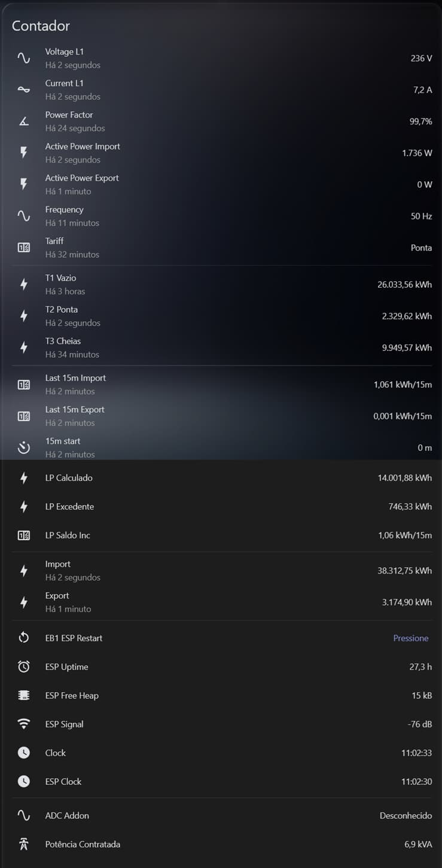The image size is (442, 868).
Task: Trigger the Pressione button for ESP restart
Action: click(x=411, y=638)
